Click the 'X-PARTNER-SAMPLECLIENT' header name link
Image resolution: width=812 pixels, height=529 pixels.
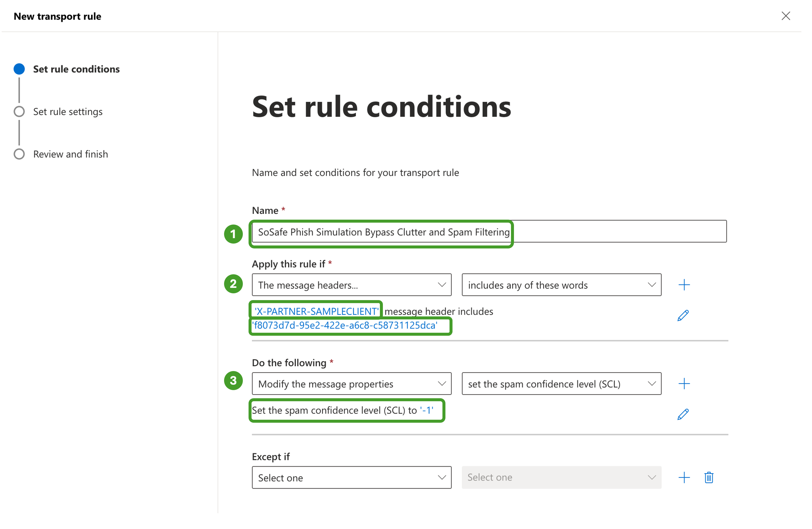(x=316, y=311)
